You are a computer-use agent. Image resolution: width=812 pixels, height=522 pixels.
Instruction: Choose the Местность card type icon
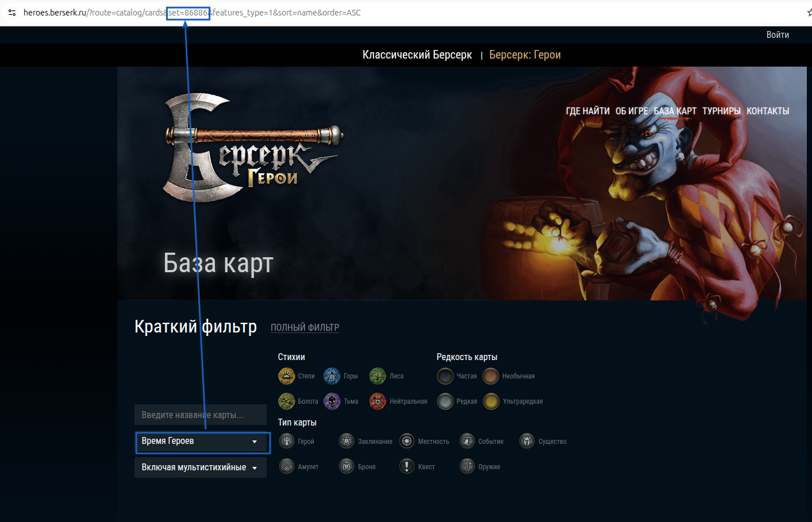[407, 441]
